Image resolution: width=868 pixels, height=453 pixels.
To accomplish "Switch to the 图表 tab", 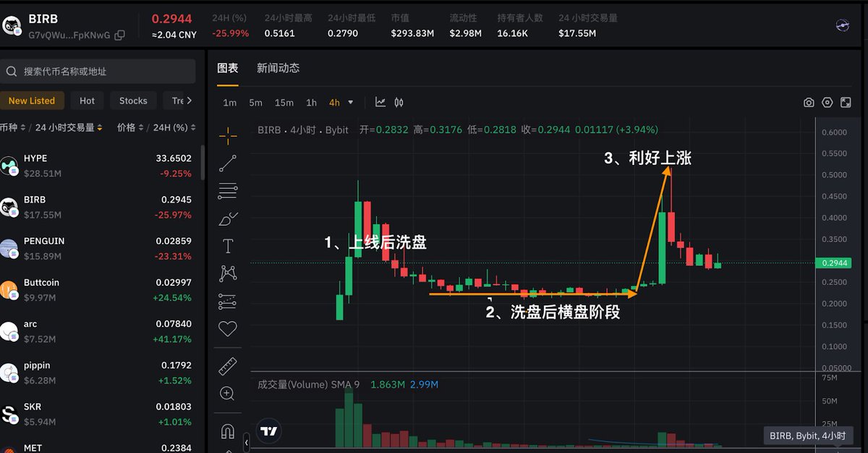I will (228, 68).
